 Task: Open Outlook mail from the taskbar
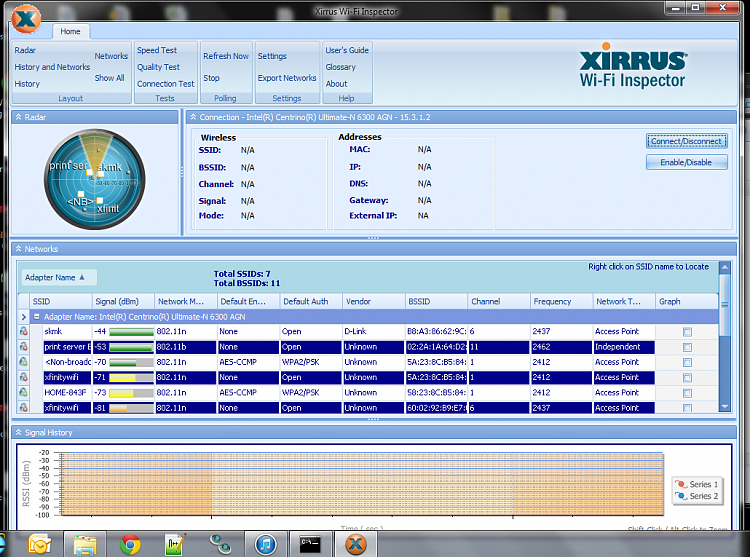coord(40,544)
